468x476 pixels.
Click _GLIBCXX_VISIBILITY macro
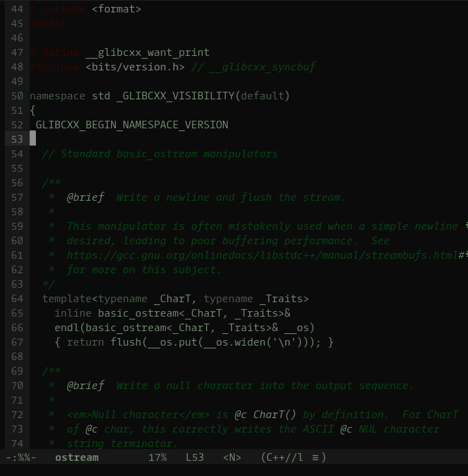click(x=175, y=96)
